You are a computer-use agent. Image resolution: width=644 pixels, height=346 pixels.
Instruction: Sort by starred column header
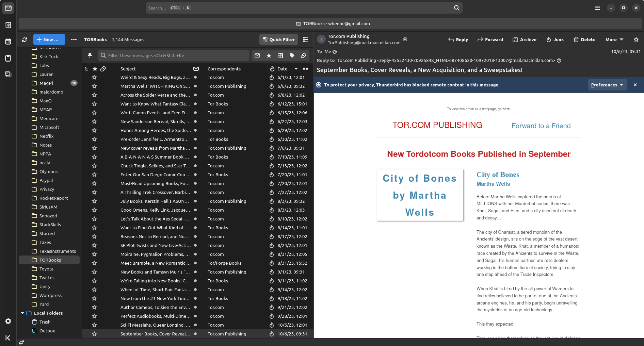[95, 69]
